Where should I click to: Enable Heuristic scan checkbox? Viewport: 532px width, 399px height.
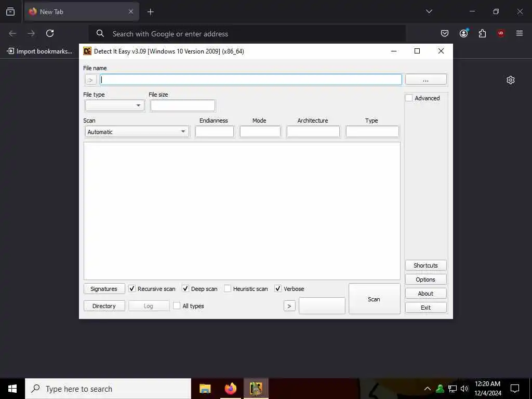point(228,289)
